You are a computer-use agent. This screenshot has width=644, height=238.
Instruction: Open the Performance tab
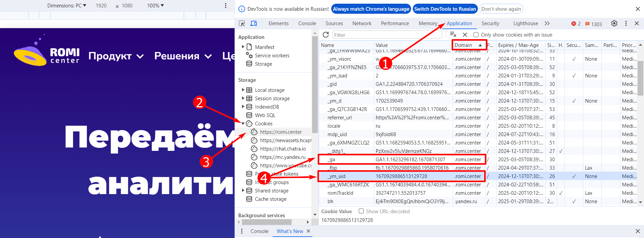click(x=395, y=23)
